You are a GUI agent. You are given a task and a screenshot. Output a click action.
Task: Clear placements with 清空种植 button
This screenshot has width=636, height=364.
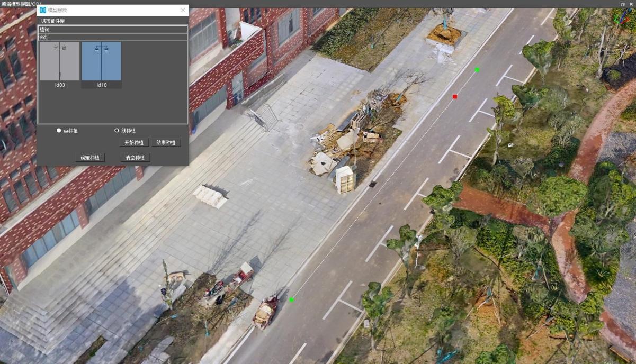pyautogui.click(x=136, y=158)
